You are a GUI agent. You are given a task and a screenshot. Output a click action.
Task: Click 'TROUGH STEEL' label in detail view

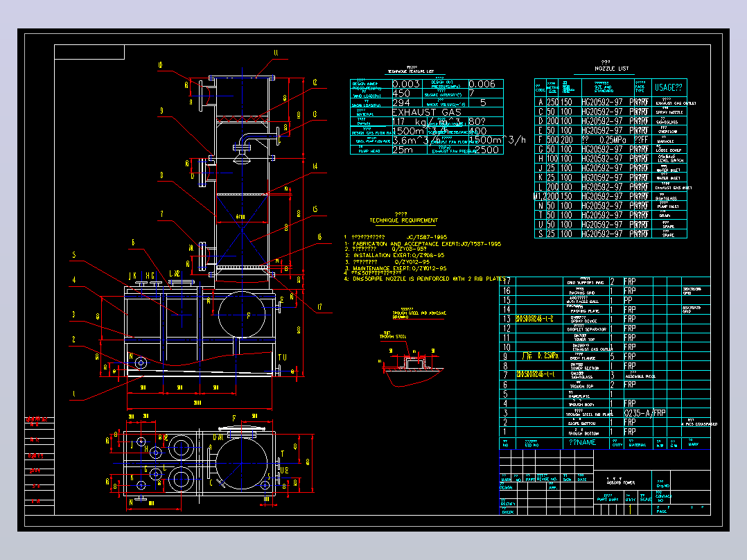pyautogui.click(x=393, y=336)
